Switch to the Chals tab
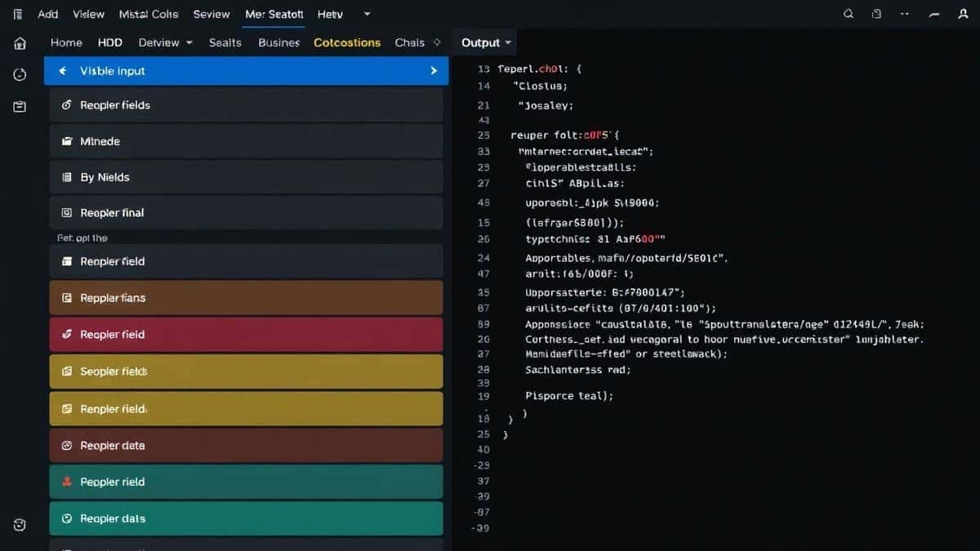The height and width of the screenshot is (551, 980). [x=409, y=42]
